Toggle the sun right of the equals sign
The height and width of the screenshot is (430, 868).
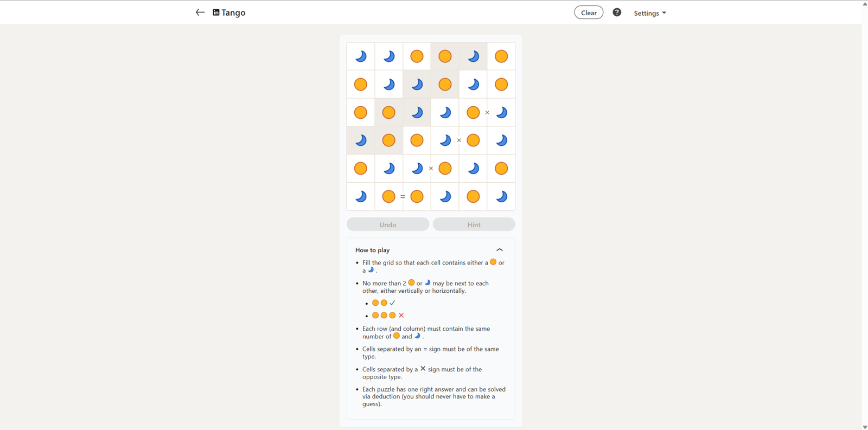[x=417, y=196]
